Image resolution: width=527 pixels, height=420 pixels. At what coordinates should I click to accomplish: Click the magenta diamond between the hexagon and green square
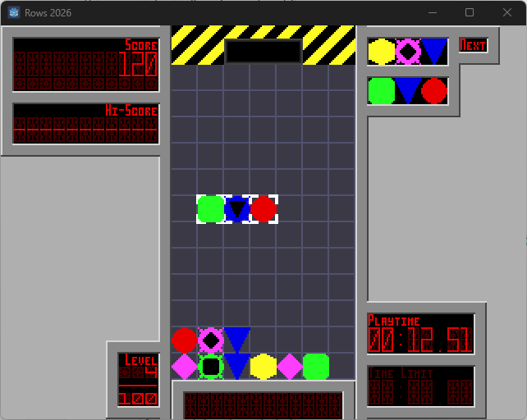tap(290, 367)
